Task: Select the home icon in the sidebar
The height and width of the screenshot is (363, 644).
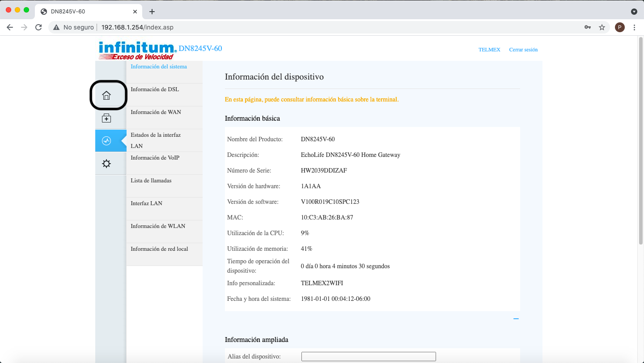Action: [x=106, y=95]
